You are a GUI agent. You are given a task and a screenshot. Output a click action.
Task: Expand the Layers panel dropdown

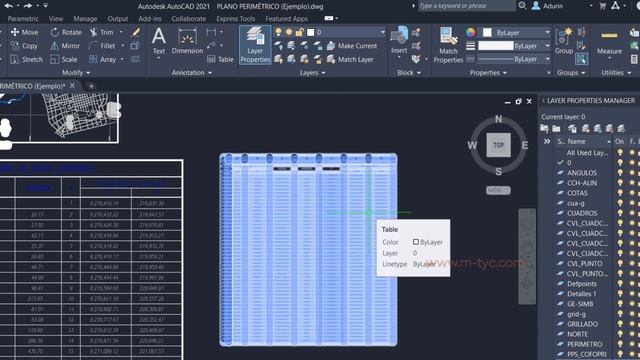pyautogui.click(x=312, y=73)
